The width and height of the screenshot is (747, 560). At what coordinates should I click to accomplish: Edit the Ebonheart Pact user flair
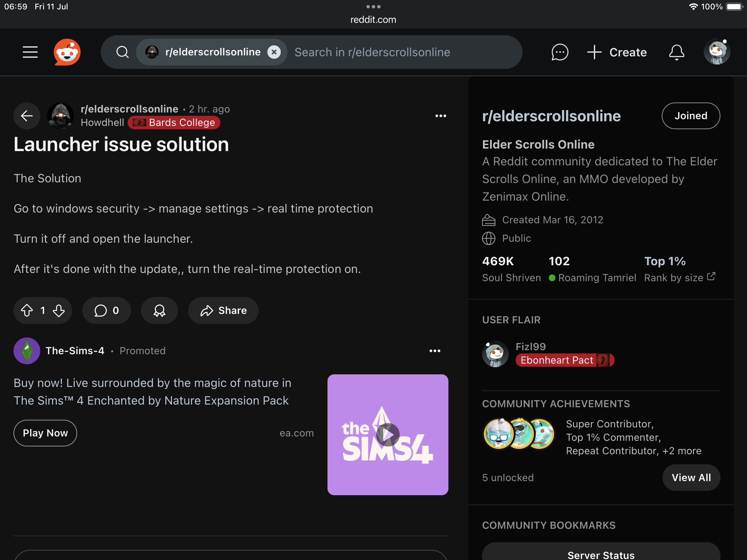pos(565,360)
